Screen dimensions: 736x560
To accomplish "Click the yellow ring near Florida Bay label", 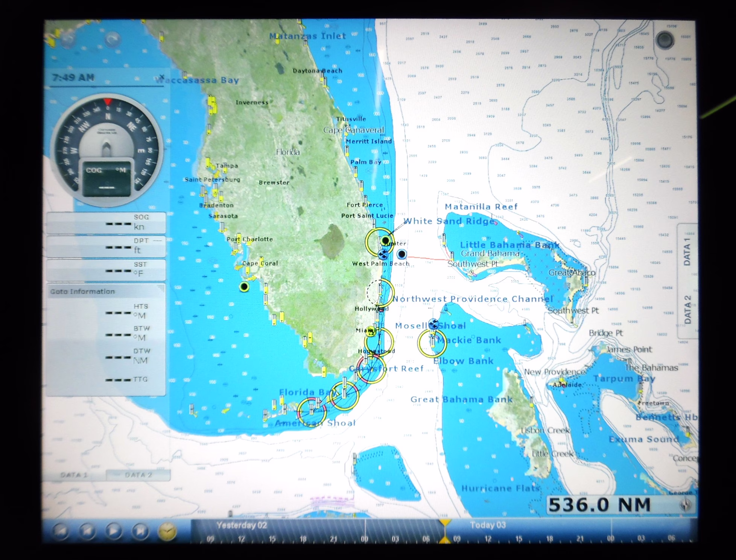I will pos(344,396).
